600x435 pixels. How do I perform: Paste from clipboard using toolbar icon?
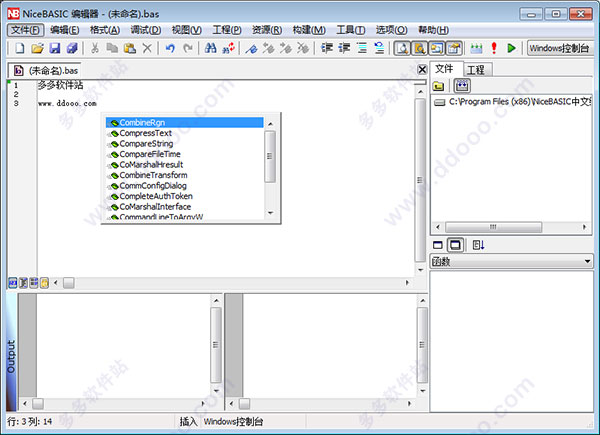pyautogui.click(x=130, y=48)
